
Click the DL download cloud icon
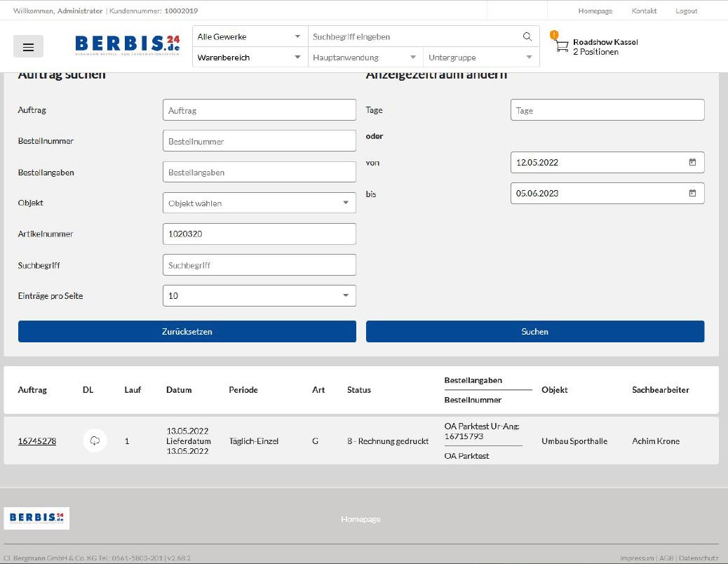tap(95, 441)
